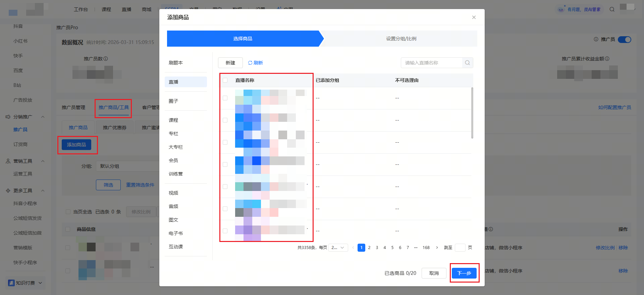
Task: Check the 当页全选 checkbox
Action: click(68, 212)
